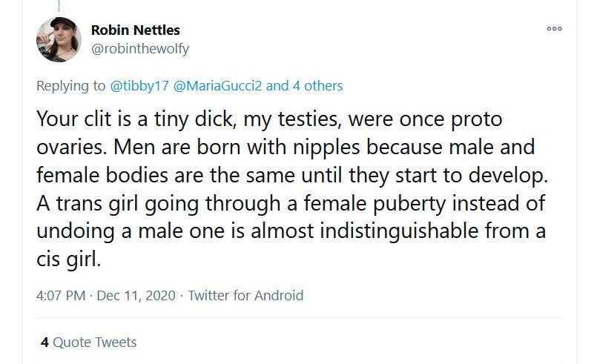The image size is (594, 364).
Task: Open the three-dot more options menu
Action: 554,29
